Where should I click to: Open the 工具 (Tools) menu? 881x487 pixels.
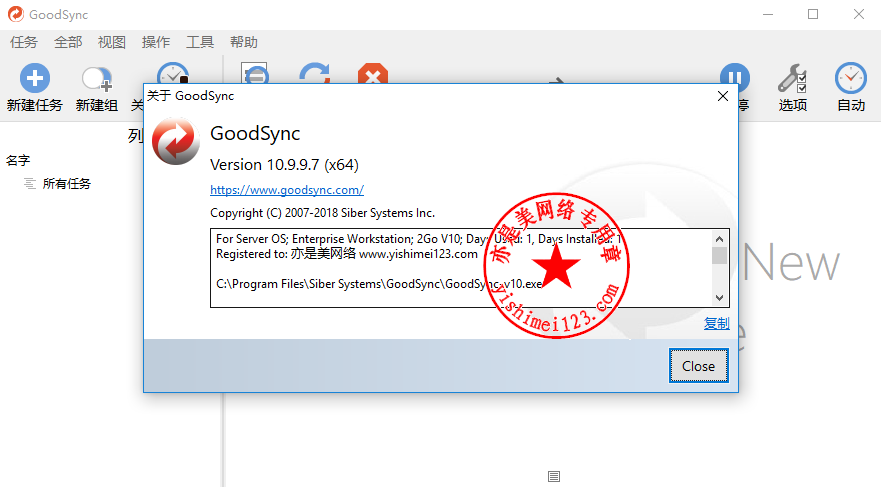(200, 42)
